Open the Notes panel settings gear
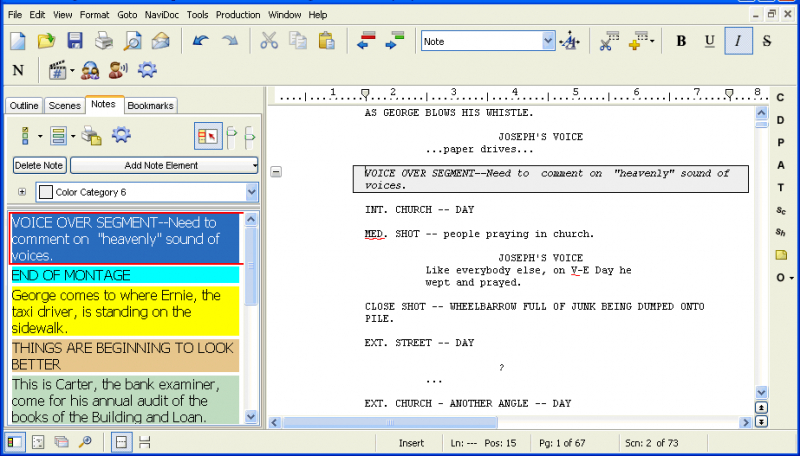 121,136
